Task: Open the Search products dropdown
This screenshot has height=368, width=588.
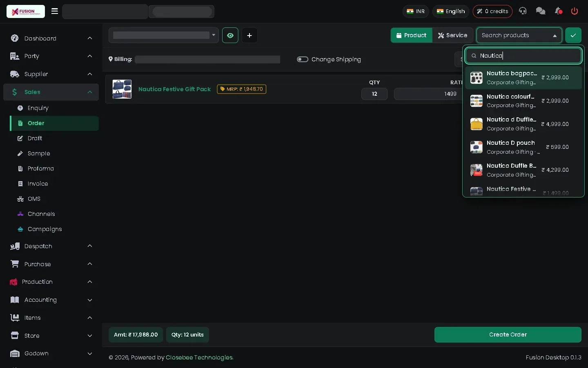Action: tap(519, 35)
